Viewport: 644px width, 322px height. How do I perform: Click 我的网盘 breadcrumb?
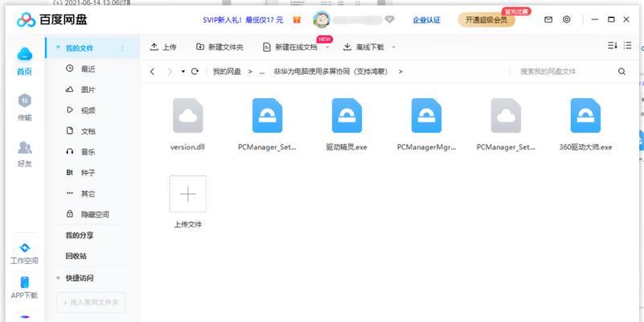pos(227,72)
